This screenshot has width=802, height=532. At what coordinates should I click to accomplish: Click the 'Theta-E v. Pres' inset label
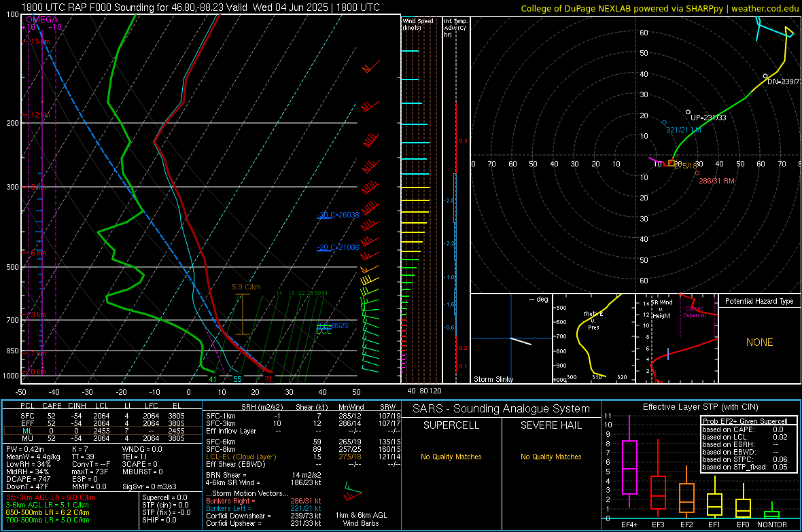tap(593, 320)
